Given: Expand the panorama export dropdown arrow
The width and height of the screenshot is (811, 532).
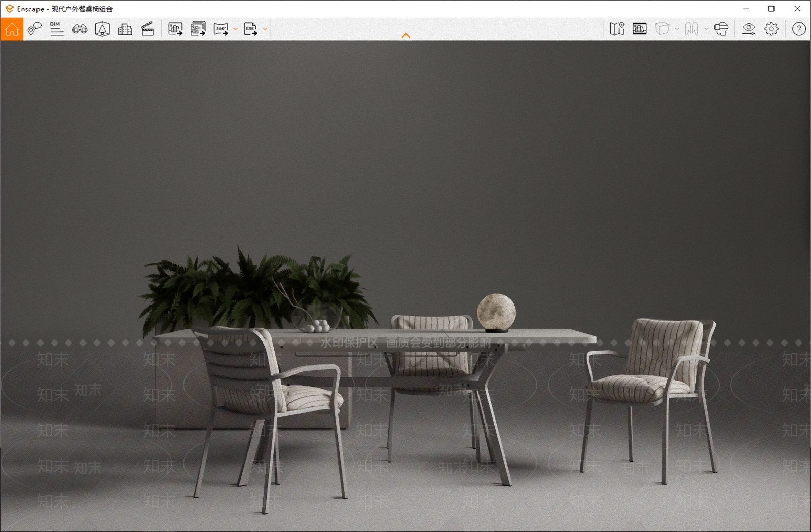Looking at the screenshot, I should tap(236, 29).
